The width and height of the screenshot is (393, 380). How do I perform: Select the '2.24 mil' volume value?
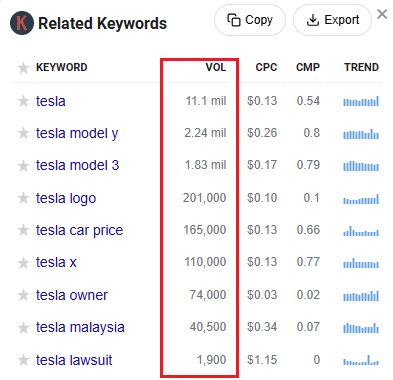205,133
